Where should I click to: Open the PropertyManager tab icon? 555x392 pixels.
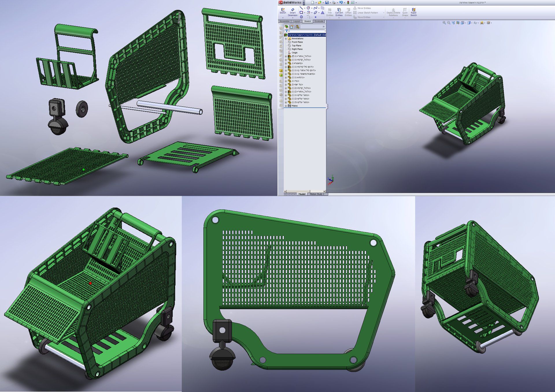click(x=292, y=27)
